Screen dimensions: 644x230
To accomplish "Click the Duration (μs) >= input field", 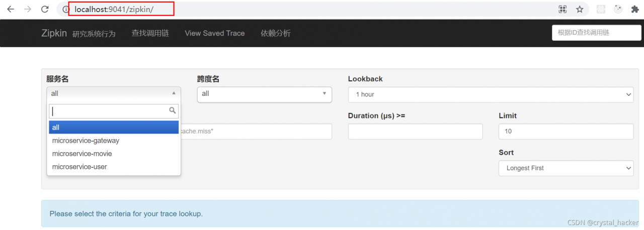I will point(415,132).
